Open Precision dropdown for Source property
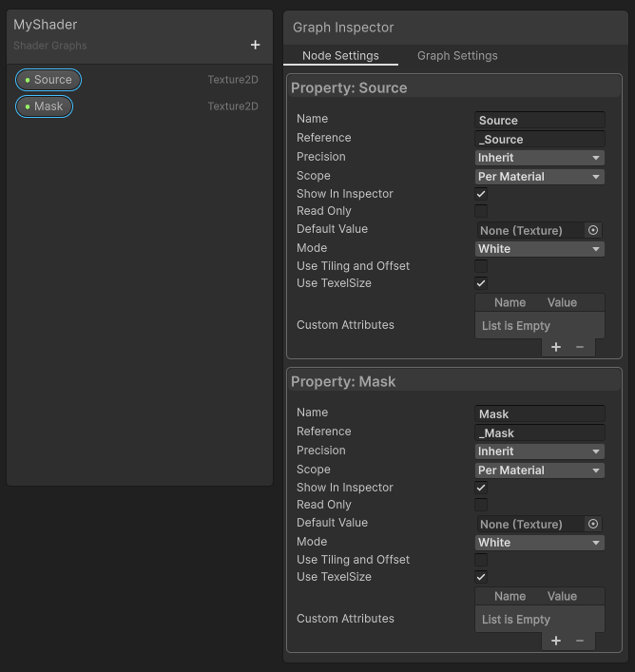 539,158
